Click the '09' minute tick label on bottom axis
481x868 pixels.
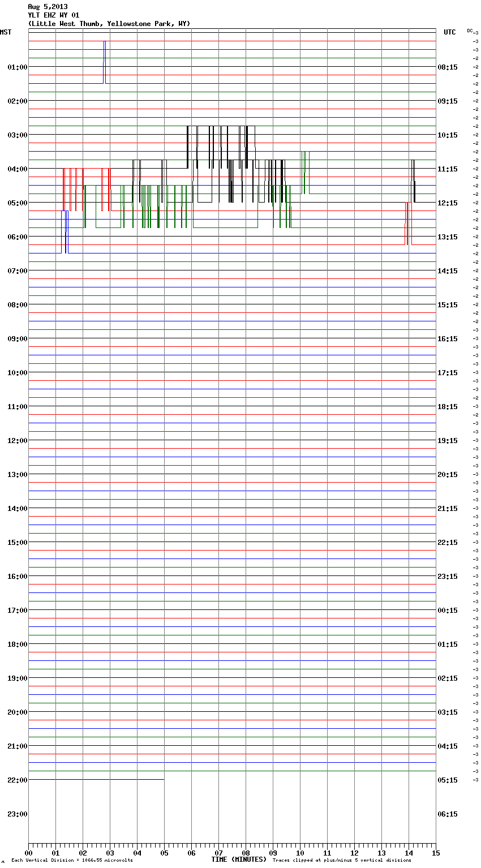coord(273,853)
